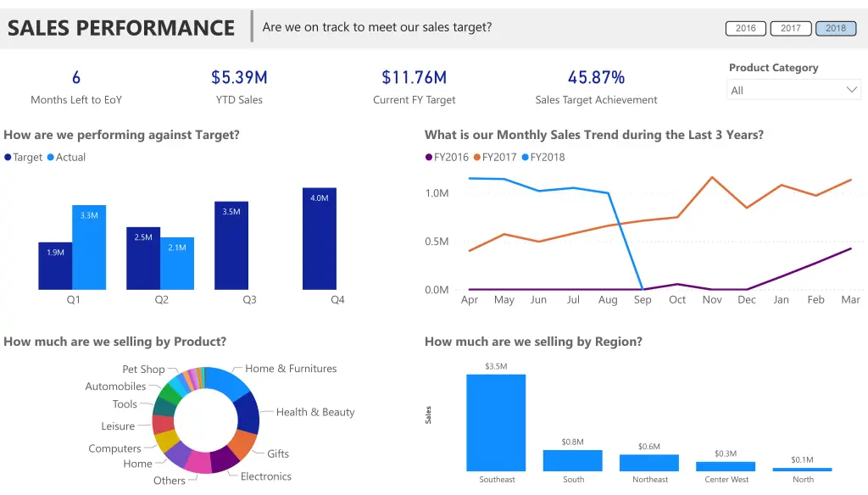This screenshot has height=495, width=868.
Task: Click the 'How much are we selling by Product?' heading
Action: [x=115, y=342]
